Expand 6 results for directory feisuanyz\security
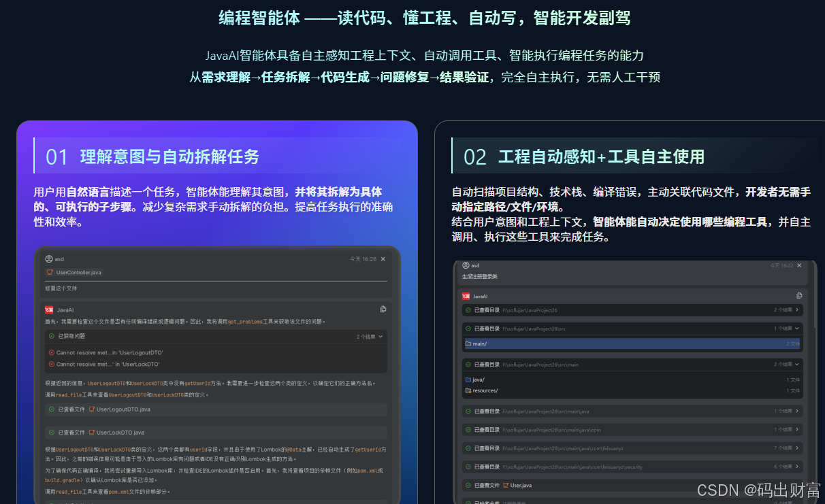The width and height of the screenshot is (825, 504). (x=798, y=467)
